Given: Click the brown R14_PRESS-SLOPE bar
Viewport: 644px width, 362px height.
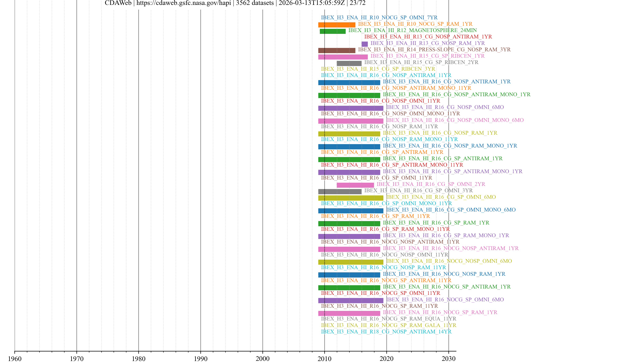Looking at the screenshot, I should coord(336,50).
